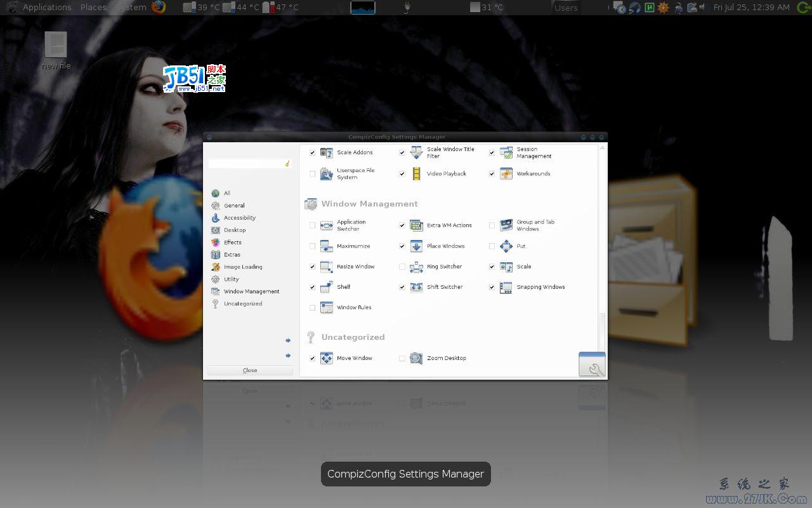Open the Userspace File System plugin icon
The height and width of the screenshot is (508, 812).
click(327, 173)
